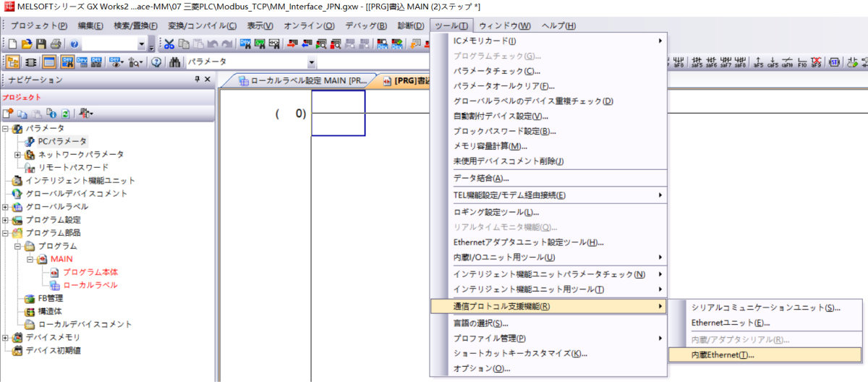Open the 編集(E) menu
The image size is (868, 382).
click(90, 26)
